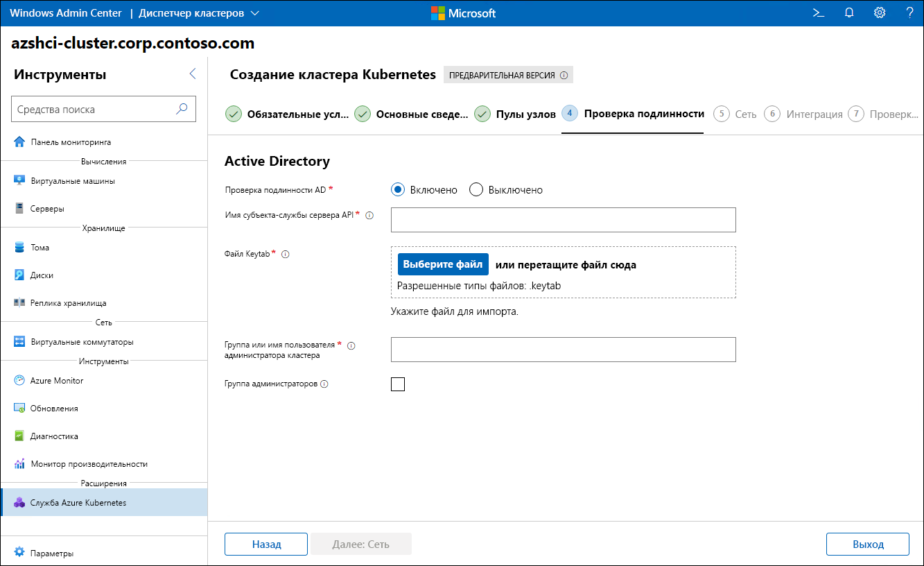Open Диски in the sidebar
This screenshot has width=924, height=566.
[x=104, y=275]
